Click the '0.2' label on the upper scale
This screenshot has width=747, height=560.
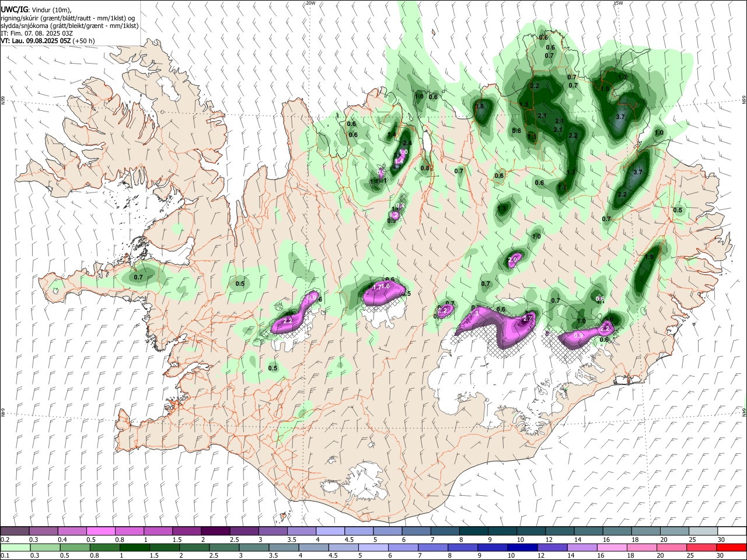click(5, 540)
